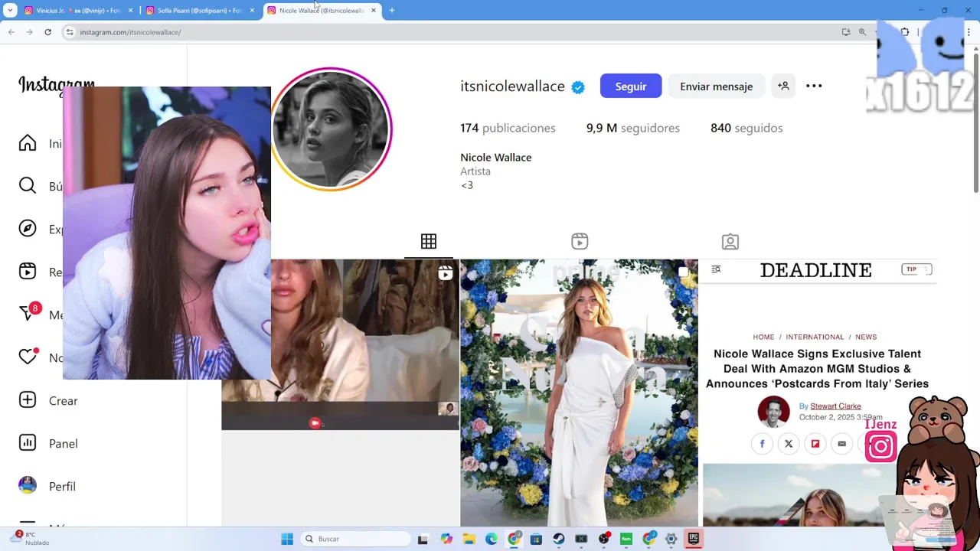Click the install app icon in address bar
The width and height of the screenshot is (980, 551).
846,32
